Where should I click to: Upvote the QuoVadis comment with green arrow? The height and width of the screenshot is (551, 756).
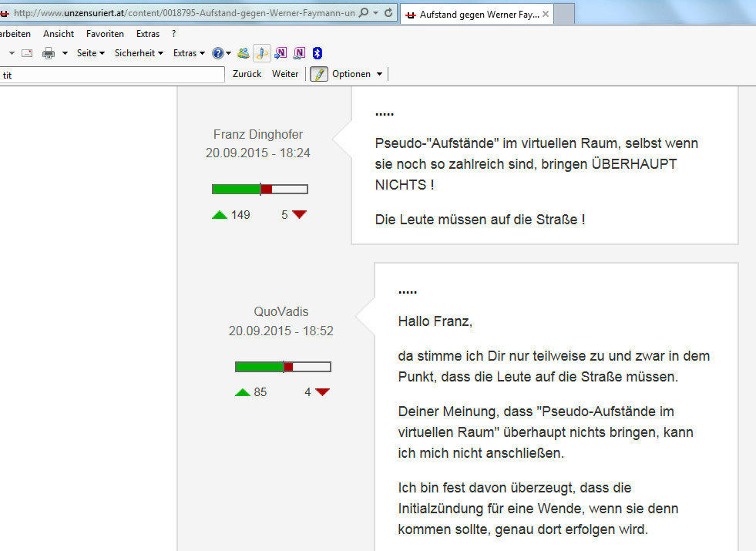tap(243, 392)
